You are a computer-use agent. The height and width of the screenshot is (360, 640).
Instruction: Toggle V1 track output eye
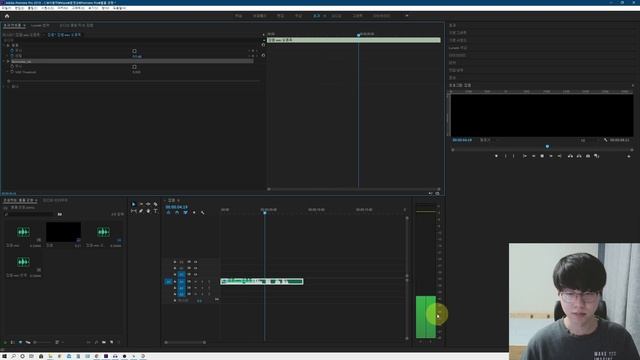point(189,274)
